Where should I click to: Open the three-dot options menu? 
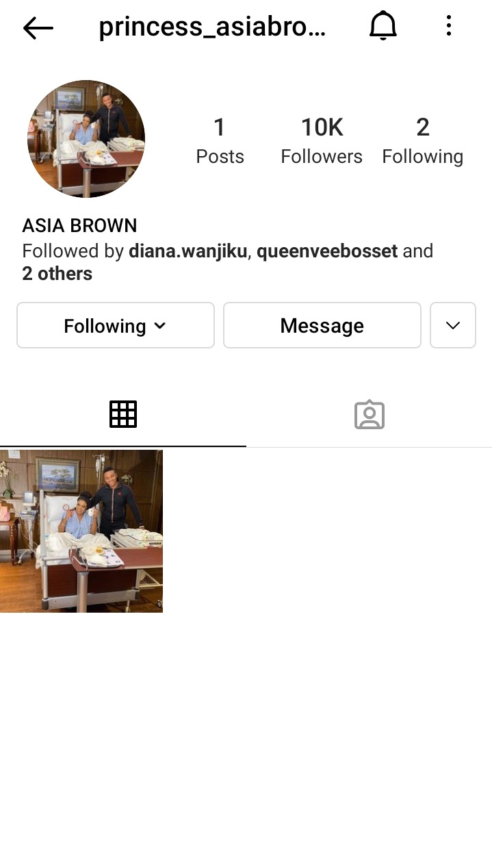coord(449,27)
